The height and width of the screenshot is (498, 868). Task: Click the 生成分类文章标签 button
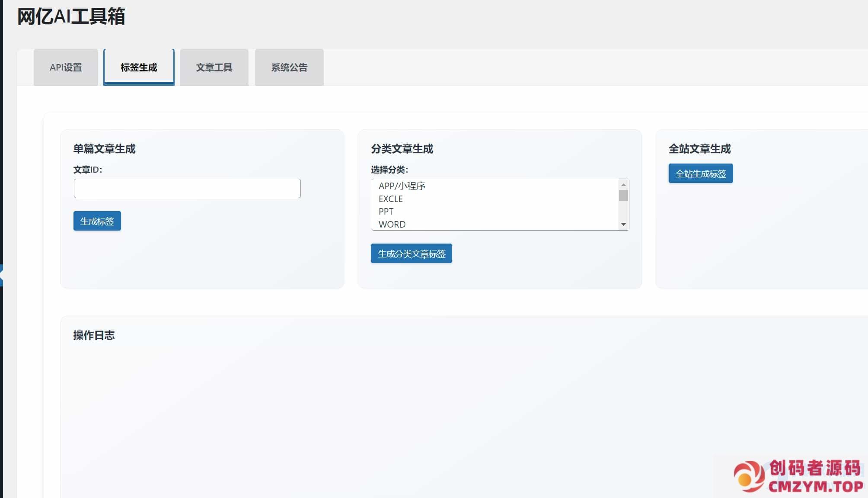[x=411, y=254]
